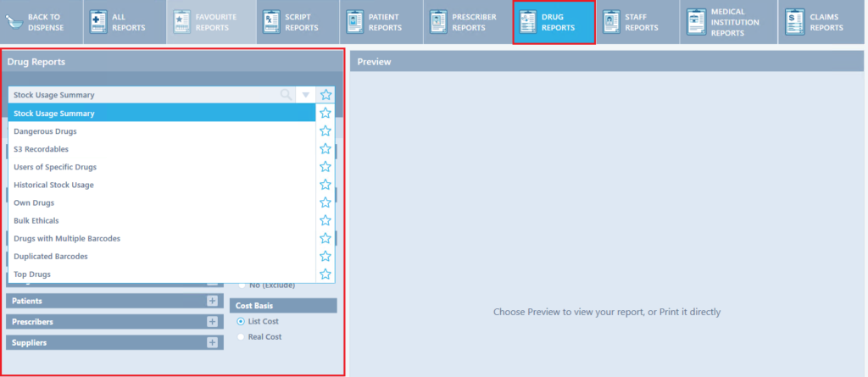Expand the Prescribers filter section
The width and height of the screenshot is (868, 377).
(x=212, y=322)
